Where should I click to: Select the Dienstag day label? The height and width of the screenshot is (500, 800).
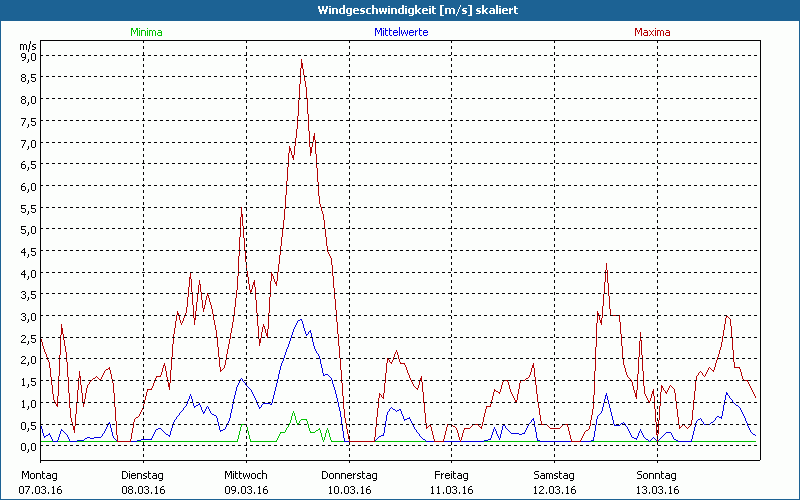pyautogui.click(x=142, y=475)
